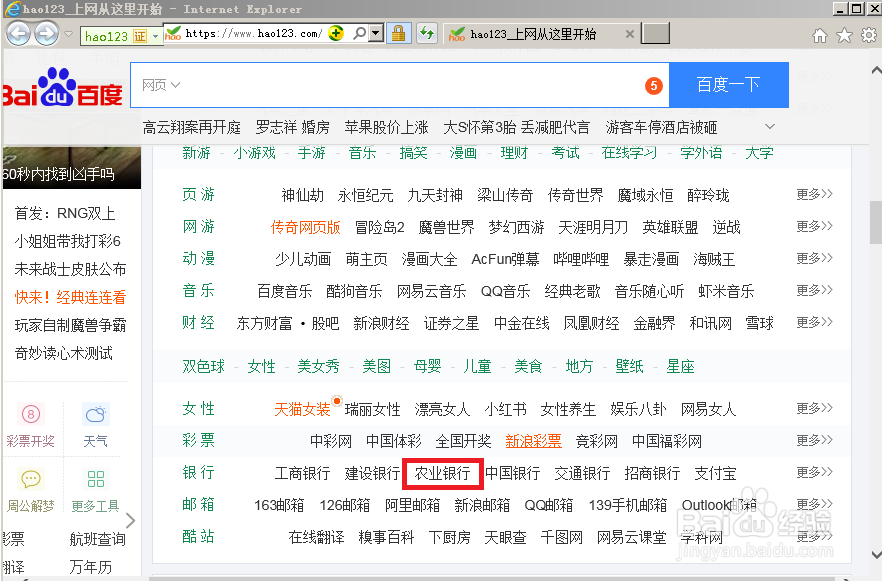Click the sidebar next-page arrow chevron
The image size is (882, 581).
pos(130,521)
